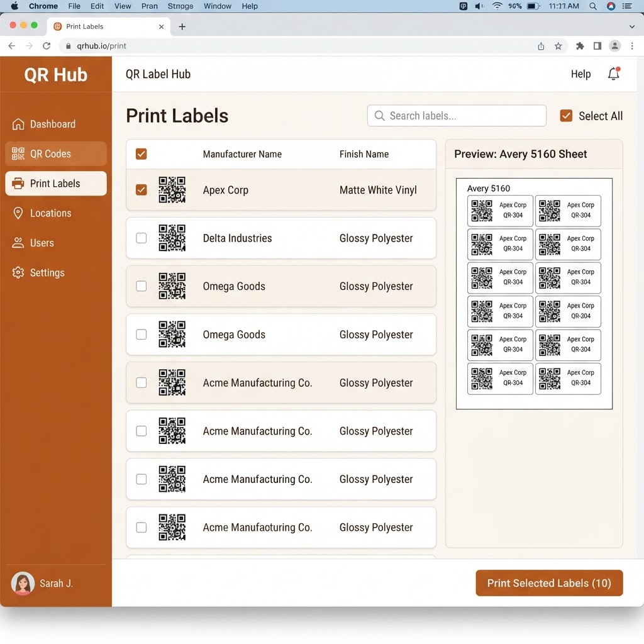Toggle the Chrome side panel icon
The width and height of the screenshot is (644, 644).
coord(597,46)
